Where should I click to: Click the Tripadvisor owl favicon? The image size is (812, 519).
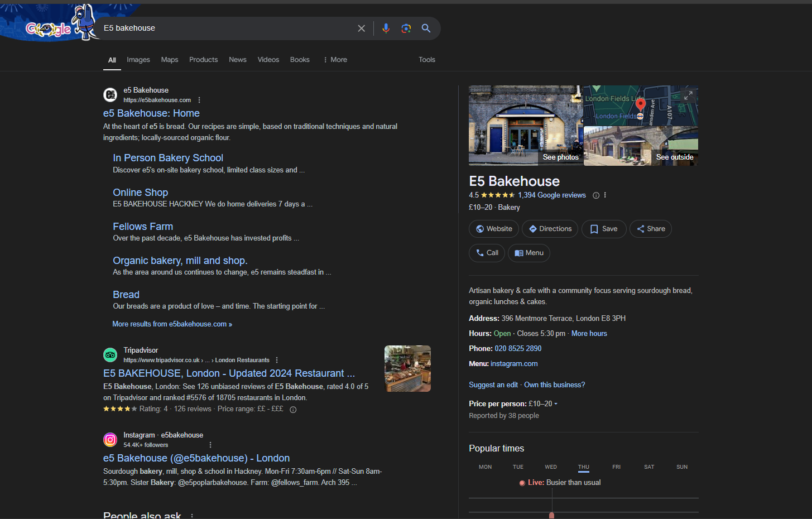pyautogui.click(x=110, y=355)
